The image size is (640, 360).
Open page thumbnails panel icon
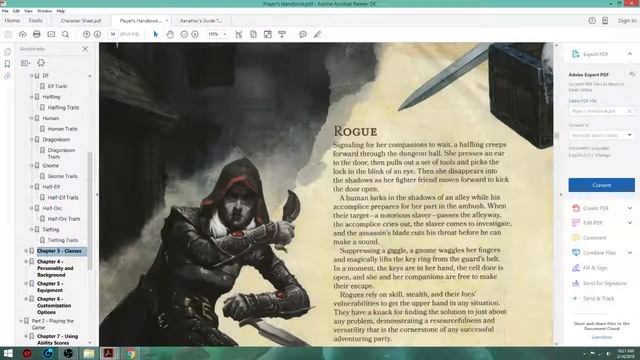coord(7,52)
